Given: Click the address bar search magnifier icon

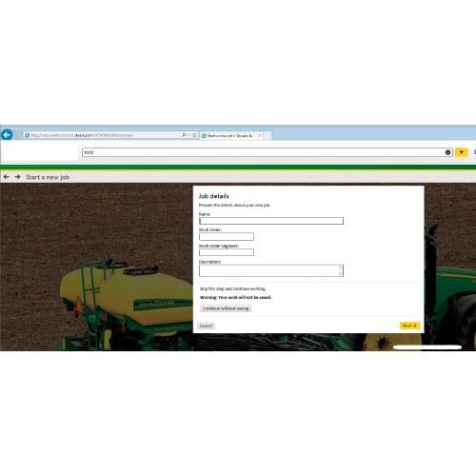Looking at the screenshot, I should click(184, 135).
